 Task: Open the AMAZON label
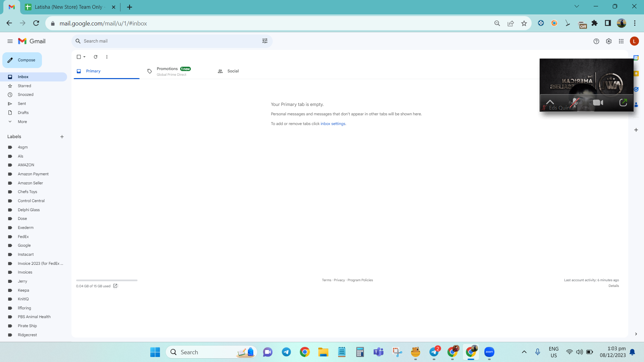pyautogui.click(x=34, y=165)
